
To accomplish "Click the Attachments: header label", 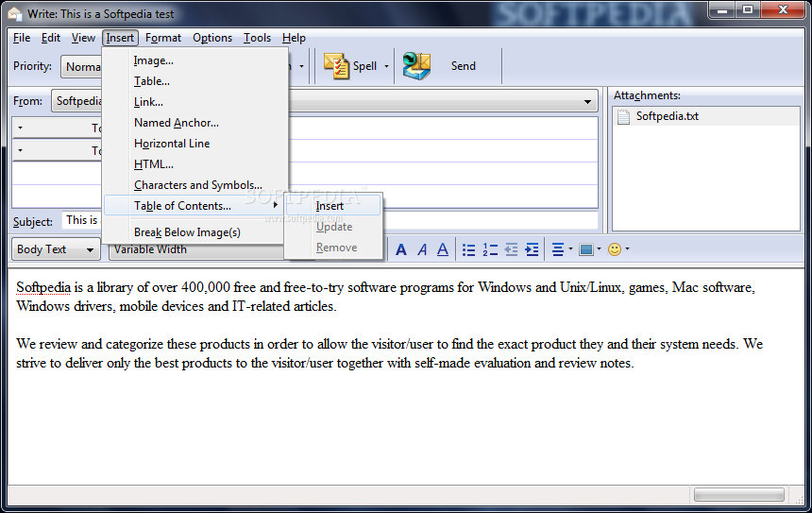I will pos(647,95).
